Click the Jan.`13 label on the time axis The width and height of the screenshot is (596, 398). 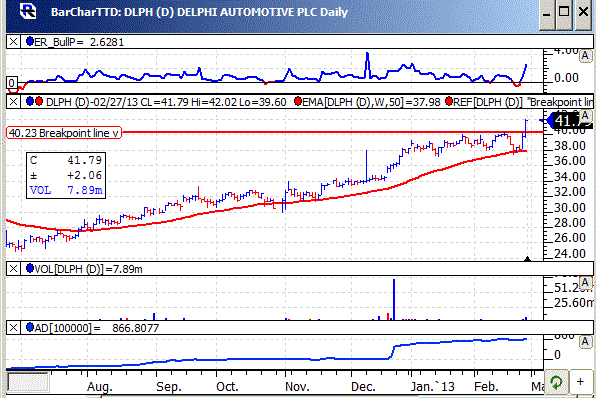pos(433,387)
